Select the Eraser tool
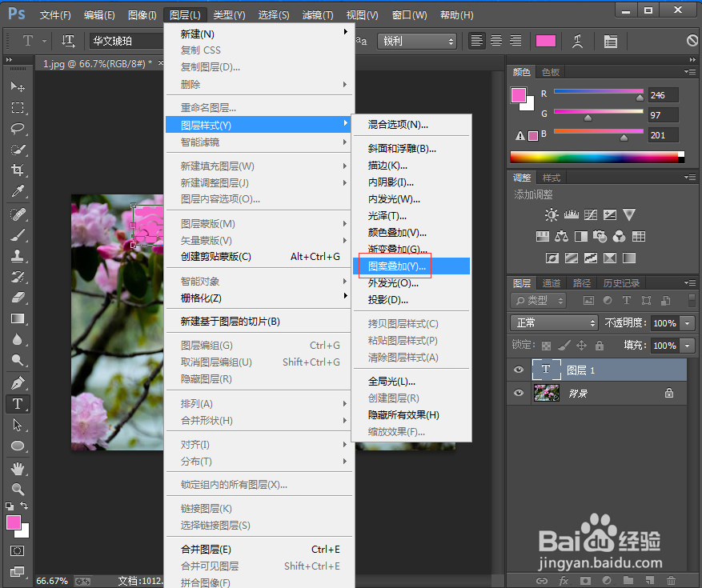 (18, 298)
